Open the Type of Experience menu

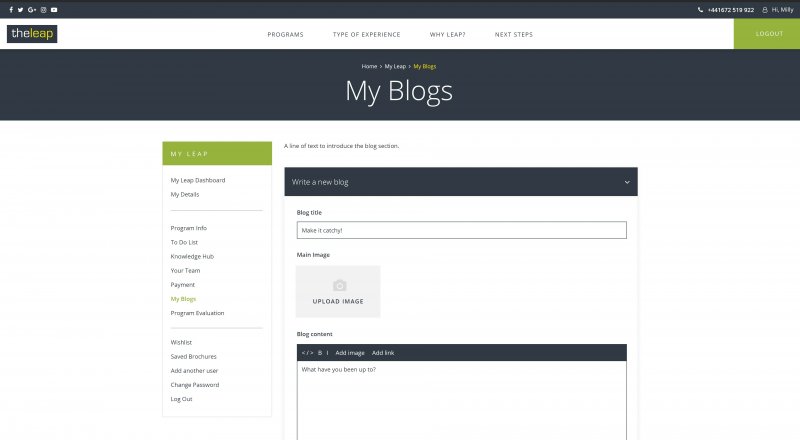(x=366, y=34)
